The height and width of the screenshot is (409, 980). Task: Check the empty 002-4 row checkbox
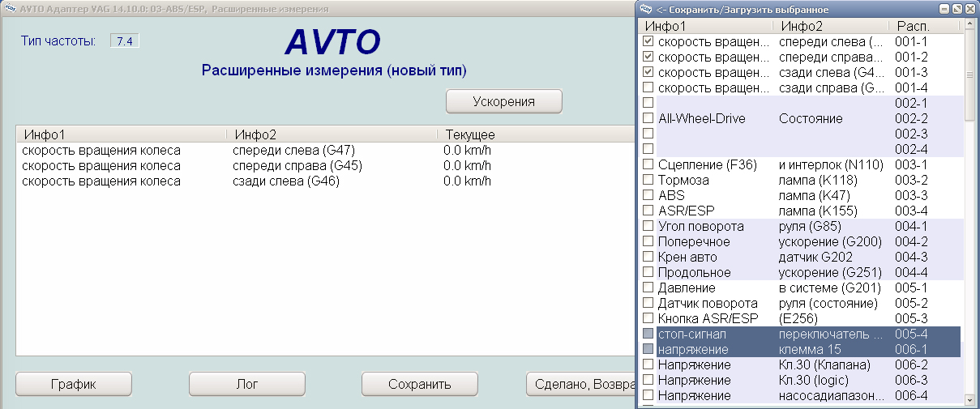(648, 149)
